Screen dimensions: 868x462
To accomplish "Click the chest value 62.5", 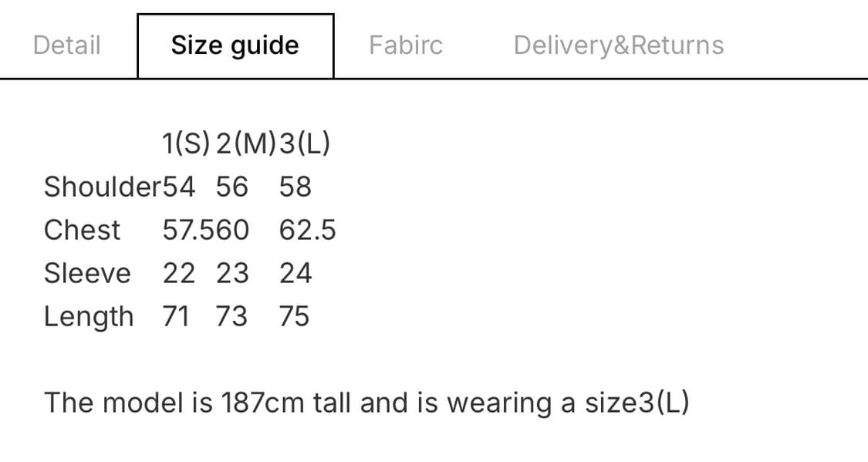I will coord(308,230).
